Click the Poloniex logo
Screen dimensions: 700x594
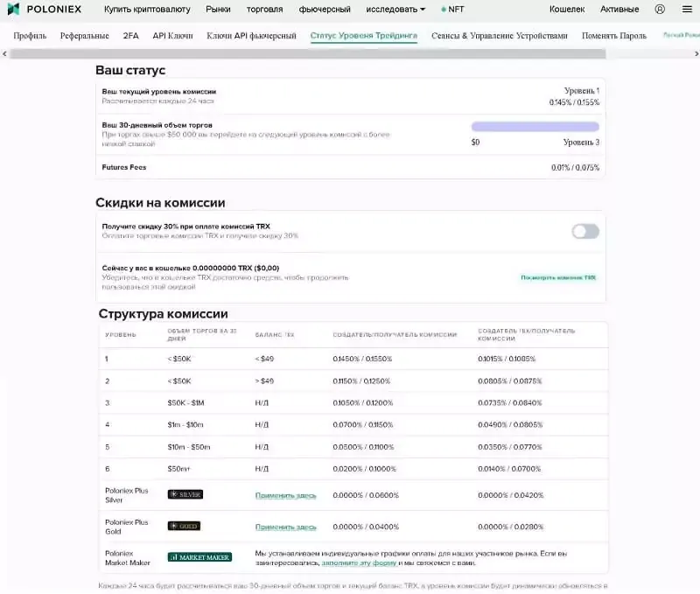[45, 9]
